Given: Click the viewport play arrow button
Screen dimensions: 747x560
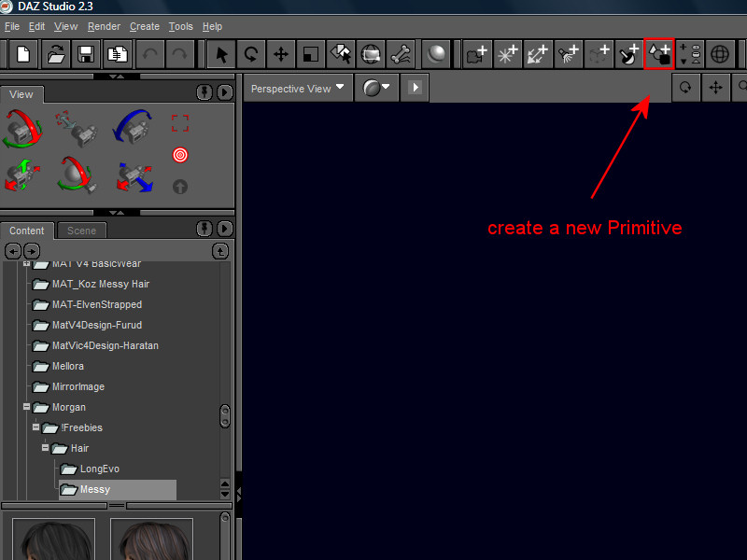Looking at the screenshot, I should point(415,88).
